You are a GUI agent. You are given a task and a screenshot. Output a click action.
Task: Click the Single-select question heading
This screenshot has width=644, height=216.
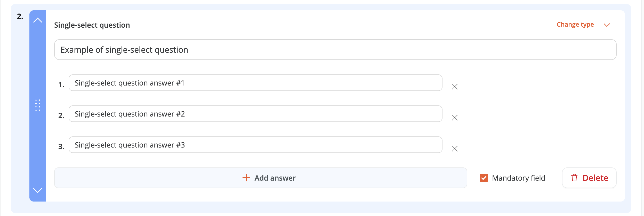point(92,25)
